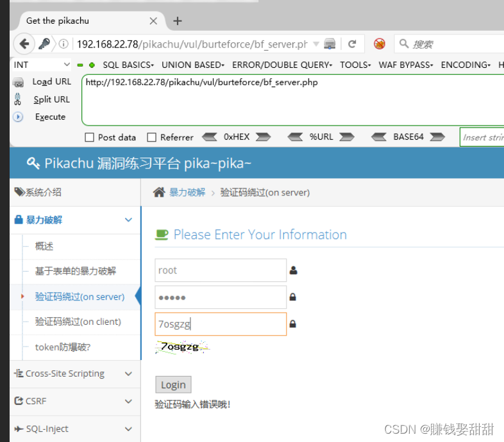The height and width of the screenshot is (442, 504).
Task: Open the UNION BASED menu
Action: pyautogui.click(x=193, y=65)
